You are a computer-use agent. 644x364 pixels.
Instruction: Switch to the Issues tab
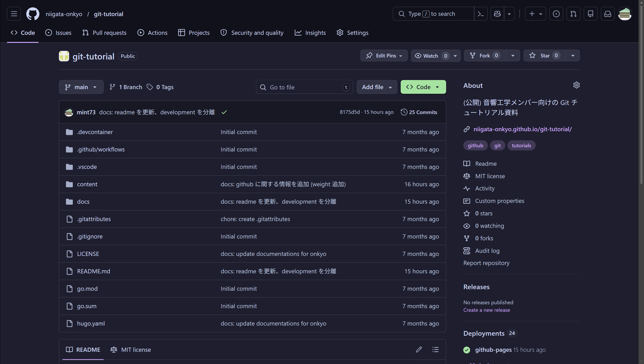58,33
